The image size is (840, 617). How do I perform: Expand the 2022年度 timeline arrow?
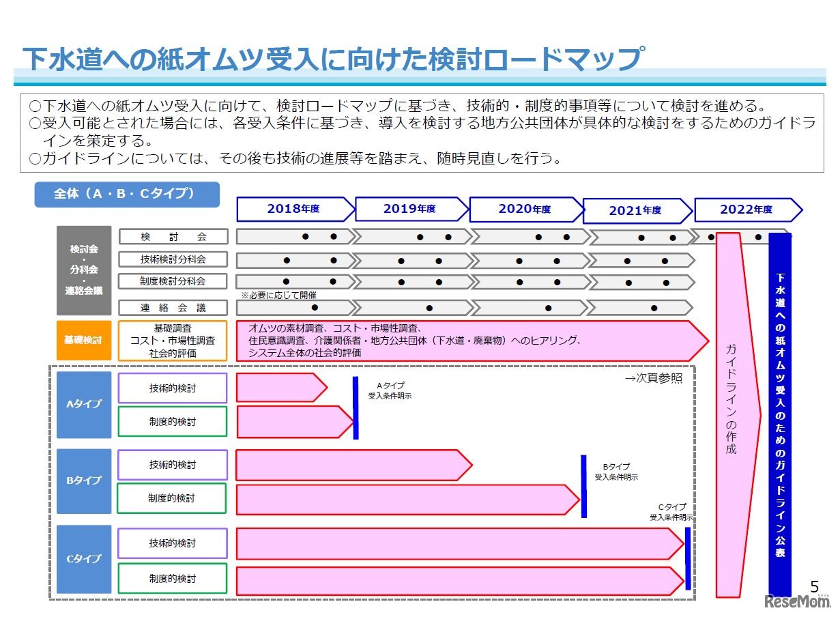tap(745, 210)
